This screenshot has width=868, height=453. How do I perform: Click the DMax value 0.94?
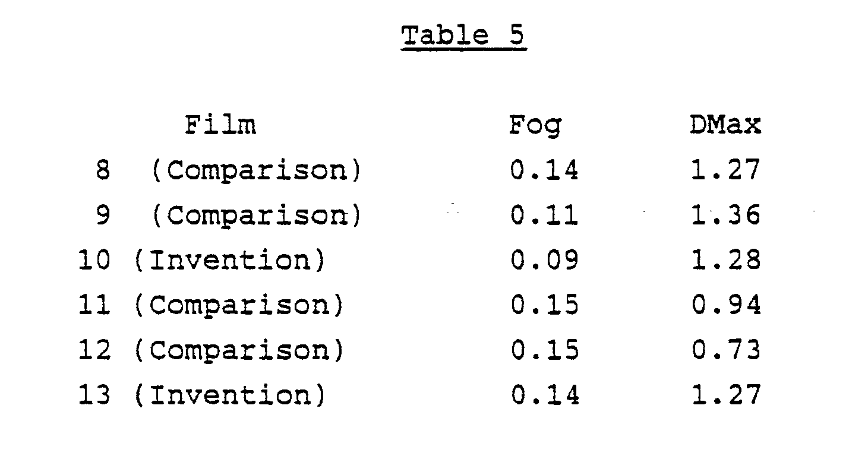pyautogui.click(x=726, y=305)
